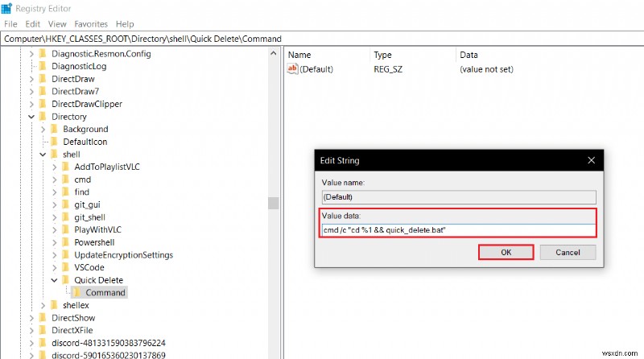Viewport: 644px width, 359px height.
Task: Expand the Diagnostic.Resmon.Config key
Action: tap(31, 54)
